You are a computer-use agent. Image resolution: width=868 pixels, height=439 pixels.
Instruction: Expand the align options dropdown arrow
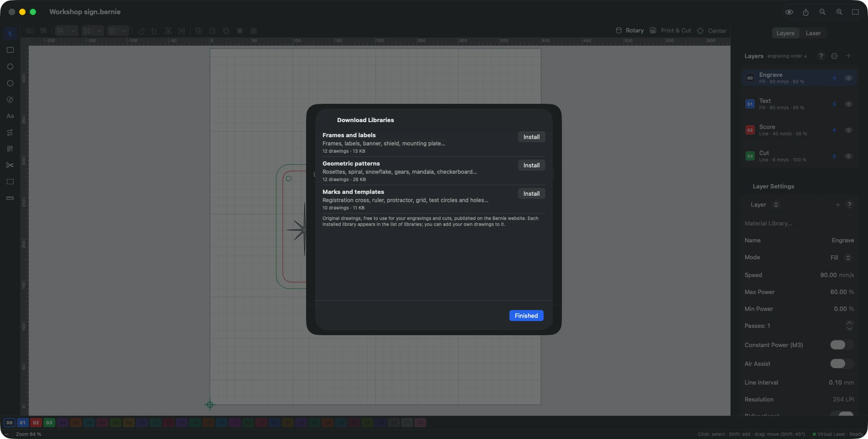[74, 31]
